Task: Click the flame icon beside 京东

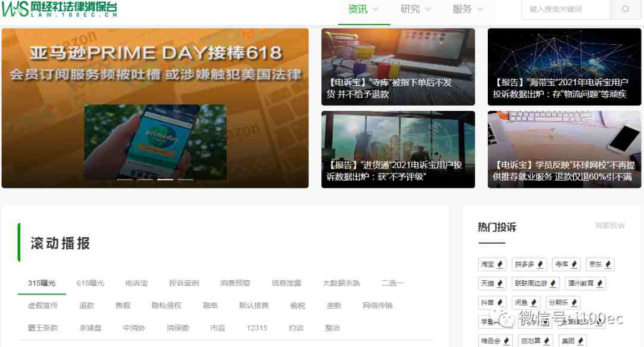Action: click(x=608, y=265)
